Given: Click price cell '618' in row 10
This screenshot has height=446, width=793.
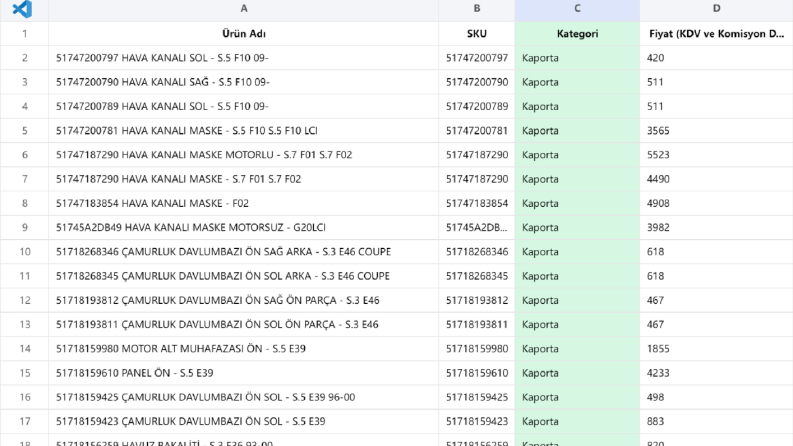Looking at the screenshot, I should (x=716, y=252).
